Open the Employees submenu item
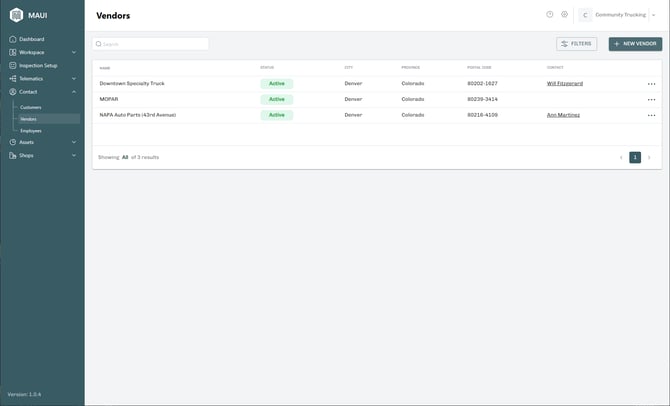This screenshot has height=406, width=670. click(x=31, y=131)
